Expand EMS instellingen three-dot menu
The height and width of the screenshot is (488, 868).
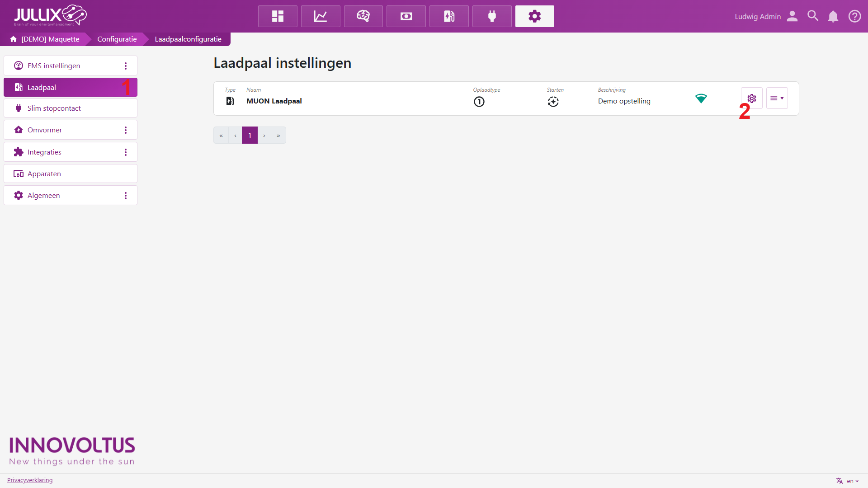tap(126, 66)
